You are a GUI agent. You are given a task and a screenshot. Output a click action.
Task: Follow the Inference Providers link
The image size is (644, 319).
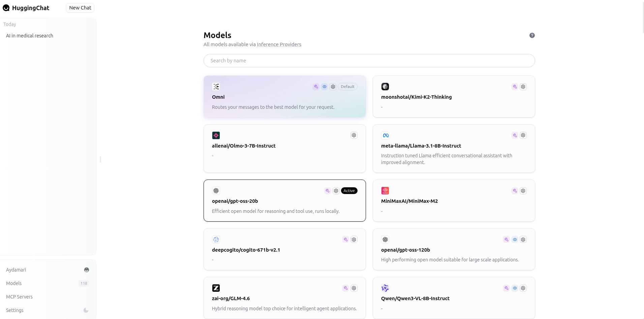coord(279,44)
